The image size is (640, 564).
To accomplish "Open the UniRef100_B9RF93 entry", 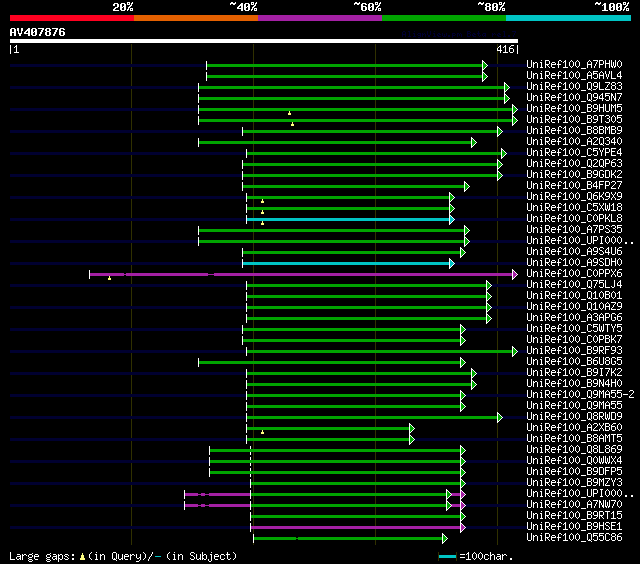I will tap(574, 351).
